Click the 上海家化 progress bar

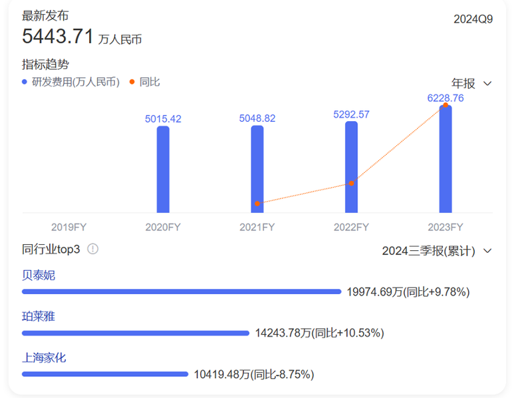click(x=105, y=374)
